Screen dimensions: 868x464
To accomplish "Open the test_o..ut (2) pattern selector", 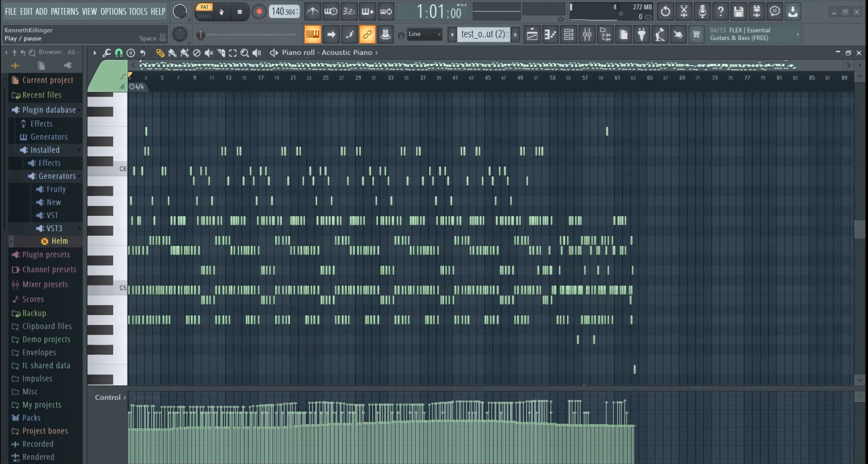I will (482, 34).
